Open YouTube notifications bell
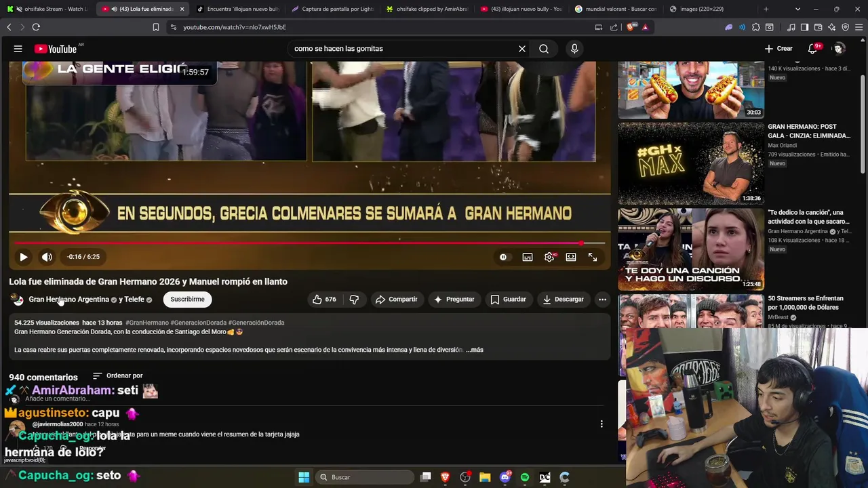 click(812, 49)
